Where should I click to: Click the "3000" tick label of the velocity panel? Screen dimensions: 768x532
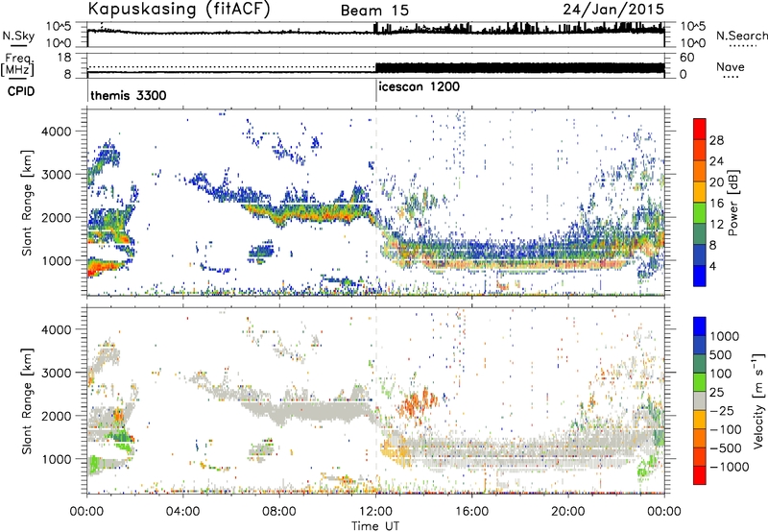[57, 373]
